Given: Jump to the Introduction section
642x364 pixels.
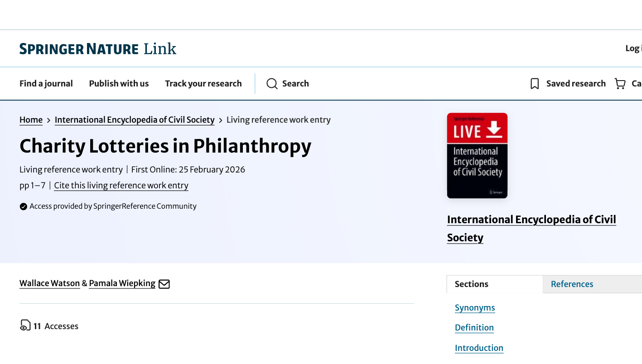Looking at the screenshot, I should coord(479,348).
